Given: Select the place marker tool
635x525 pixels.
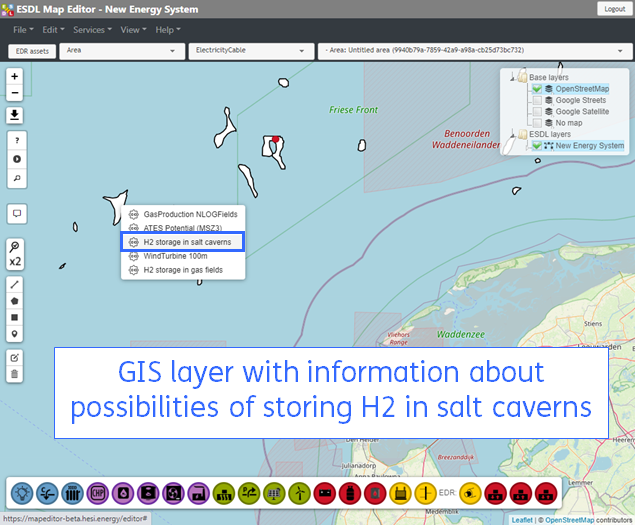Looking at the screenshot, I should [x=14, y=333].
